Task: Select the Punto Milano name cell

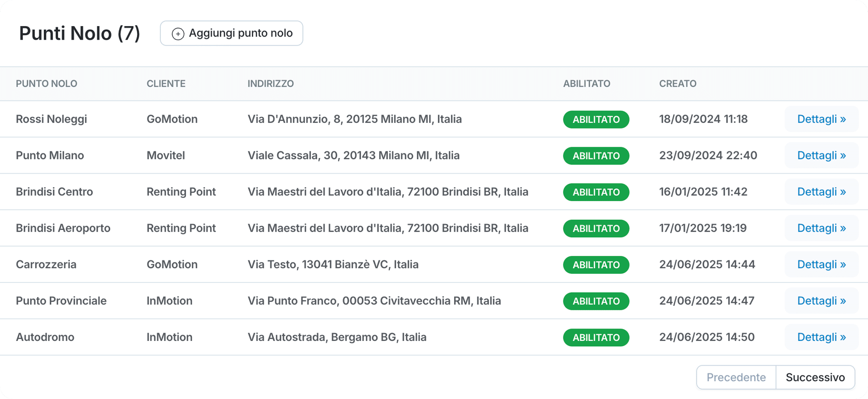Action: click(50, 155)
